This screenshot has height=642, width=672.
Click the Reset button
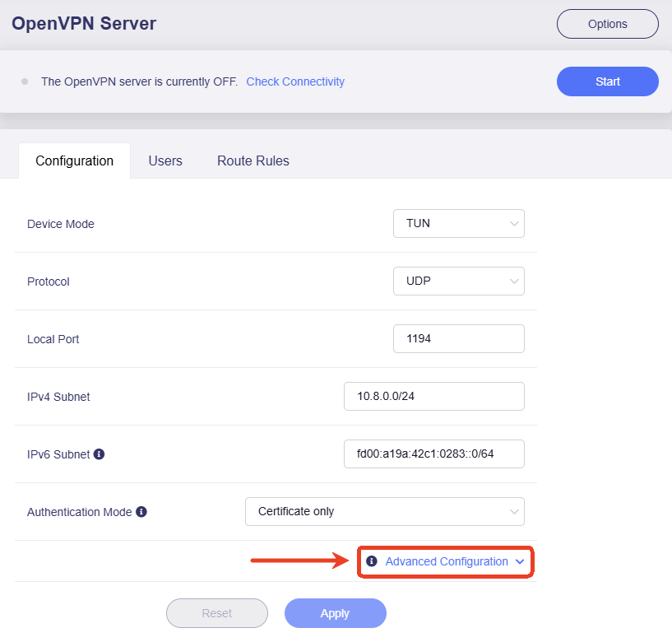pyautogui.click(x=217, y=613)
